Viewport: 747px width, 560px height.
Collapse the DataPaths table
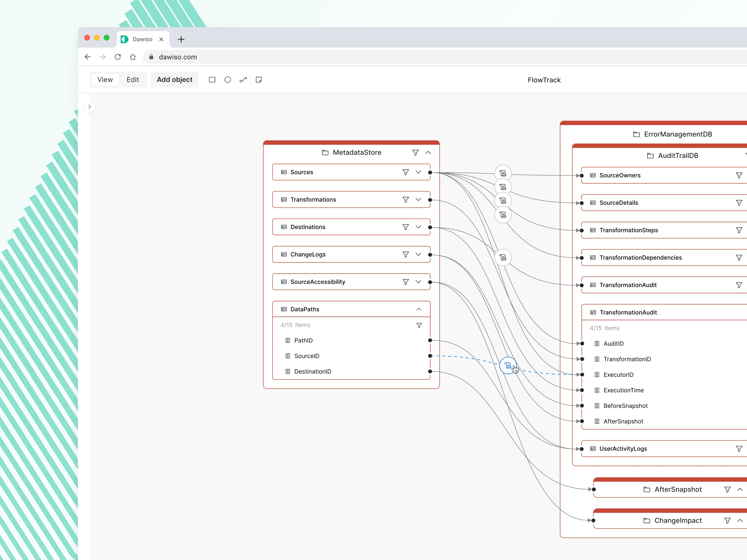click(x=419, y=309)
